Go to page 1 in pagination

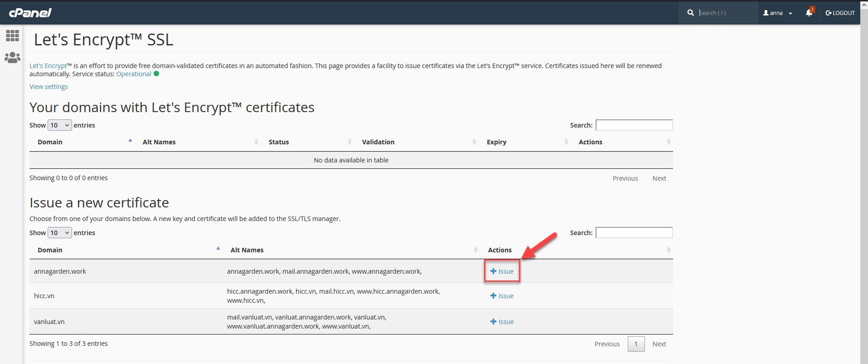pyautogui.click(x=636, y=344)
